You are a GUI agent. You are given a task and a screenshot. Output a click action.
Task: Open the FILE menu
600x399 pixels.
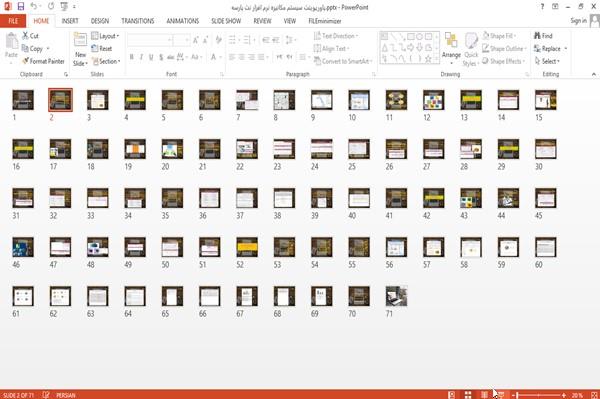[x=13, y=21]
